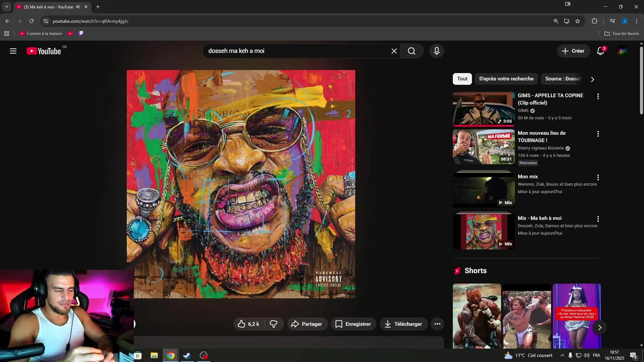Open the Chrome extensions puzzle icon
The image size is (644, 362).
click(595, 21)
